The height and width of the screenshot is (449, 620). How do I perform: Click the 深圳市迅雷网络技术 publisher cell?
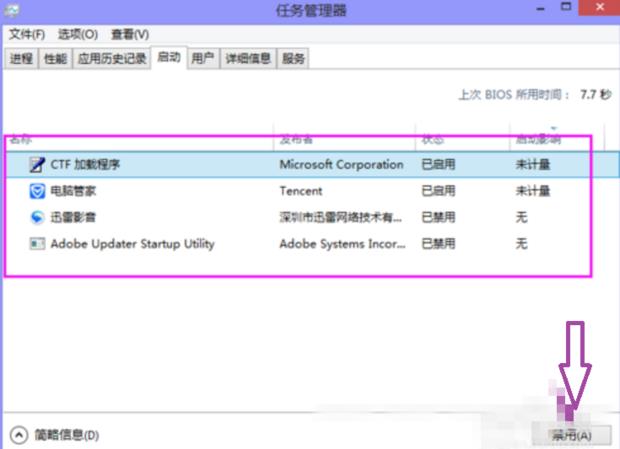pyautogui.click(x=340, y=217)
